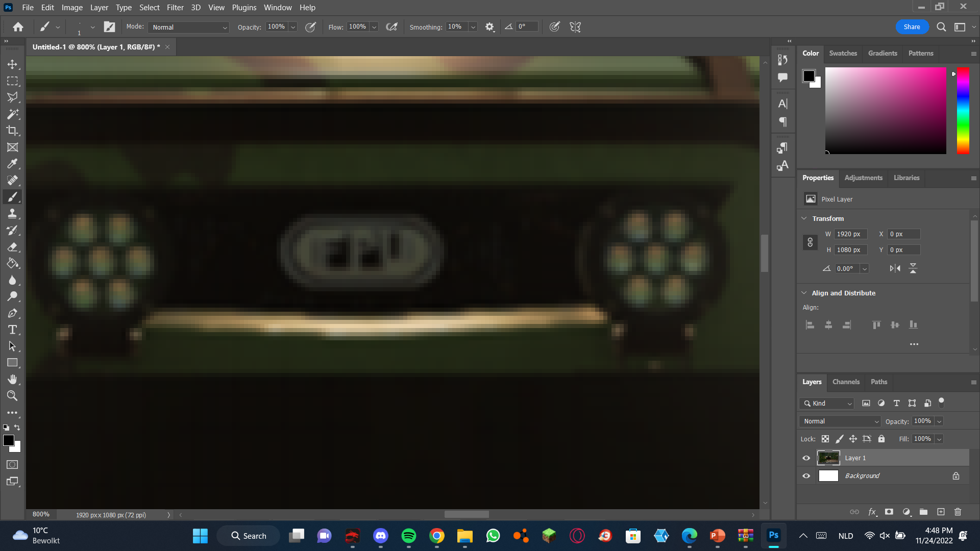Collapse the Transform section
Viewport: 980px width, 551px height.
pyautogui.click(x=804, y=218)
